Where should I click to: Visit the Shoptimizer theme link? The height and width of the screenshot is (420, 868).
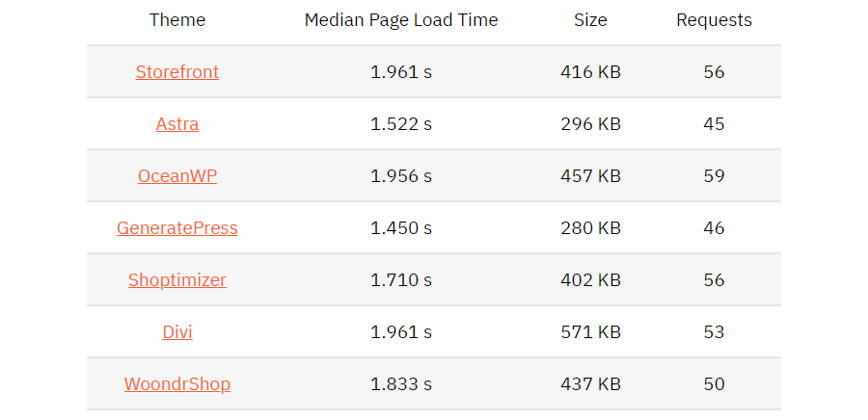pyautogui.click(x=177, y=280)
